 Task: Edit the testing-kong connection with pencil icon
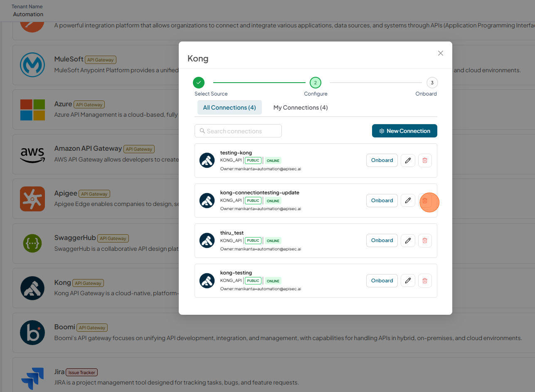coord(408,160)
